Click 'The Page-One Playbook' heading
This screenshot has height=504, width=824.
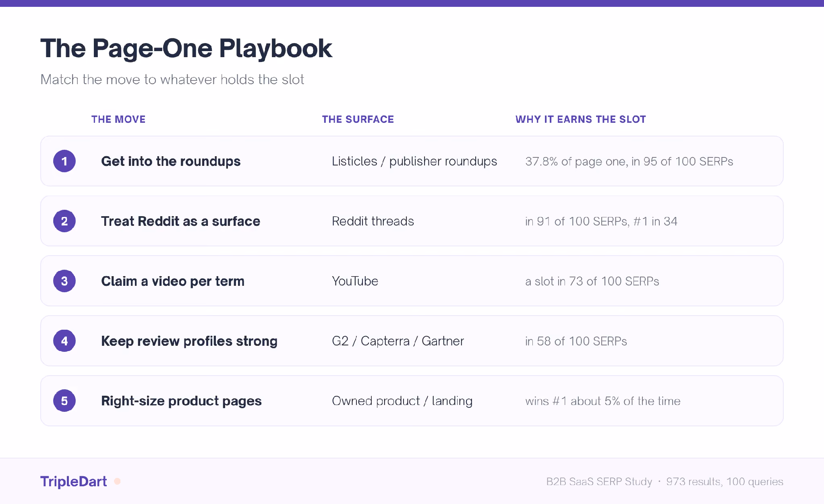tap(186, 49)
